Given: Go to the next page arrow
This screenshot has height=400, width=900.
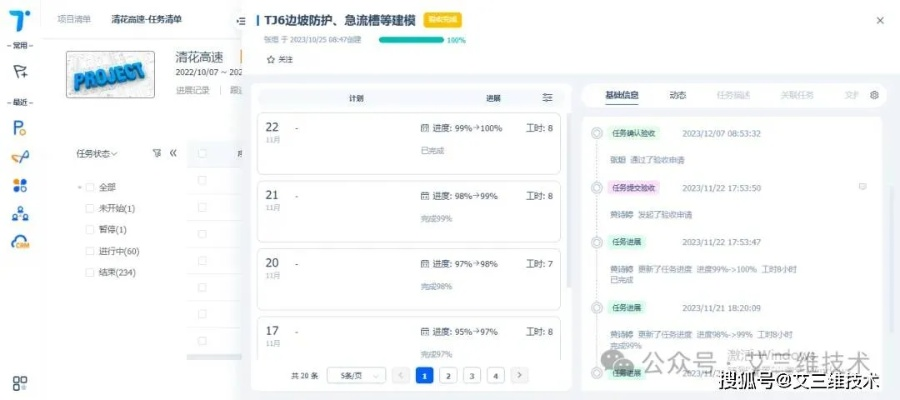Looking at the screenshot, I should click(519, 375).
